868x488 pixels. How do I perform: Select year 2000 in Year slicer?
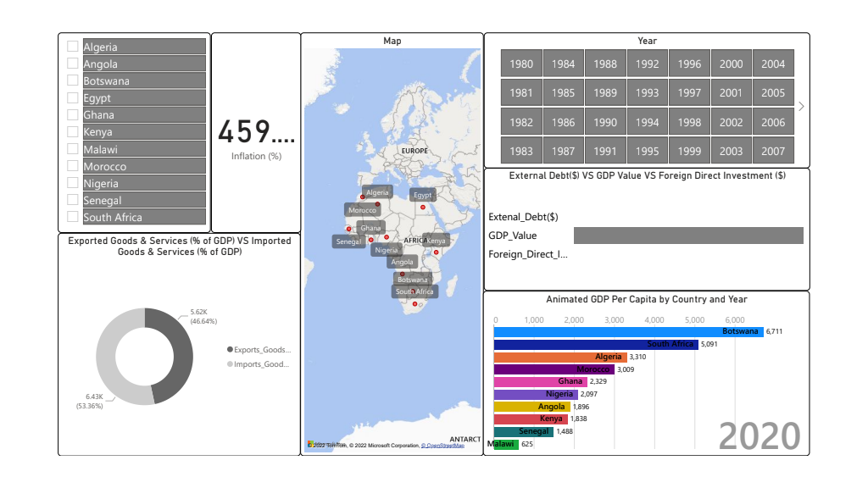coord(732,64)
